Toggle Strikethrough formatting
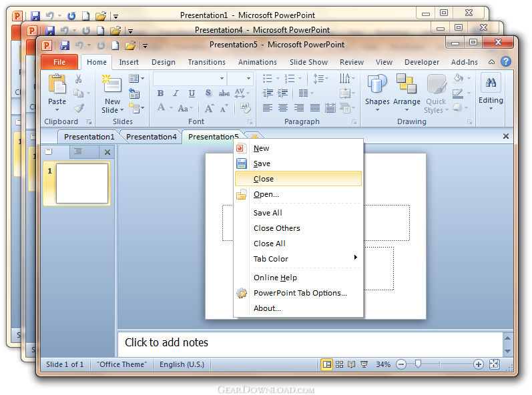Image resolution: width=532 pixels, height=395 pixels. (224, 93)
